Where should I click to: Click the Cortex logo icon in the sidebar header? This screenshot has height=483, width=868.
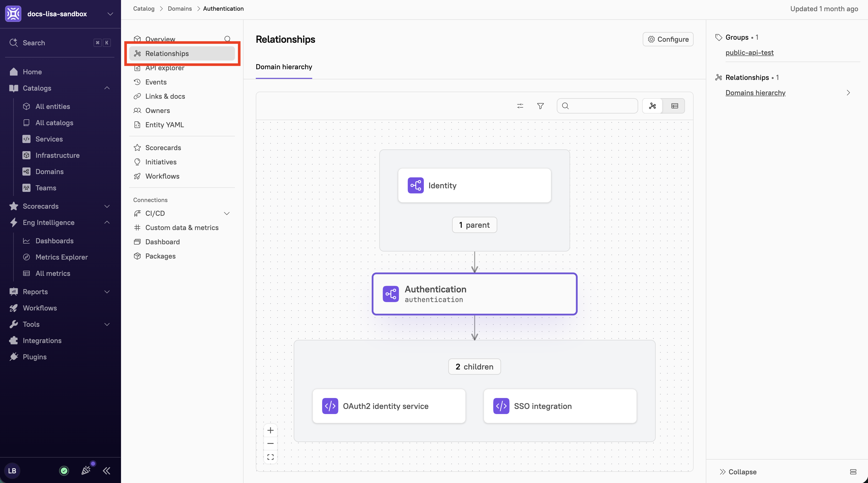tap(13, 14)
